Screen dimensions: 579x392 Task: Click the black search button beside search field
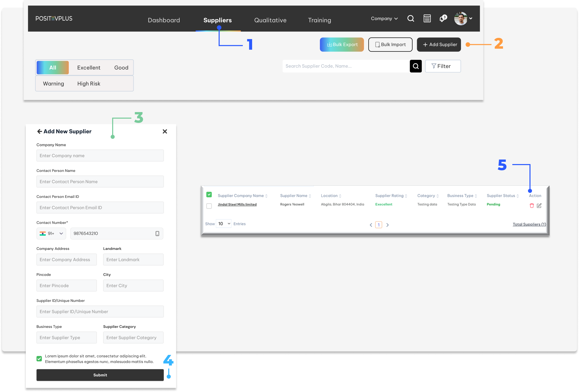click(x=416, y=66)
